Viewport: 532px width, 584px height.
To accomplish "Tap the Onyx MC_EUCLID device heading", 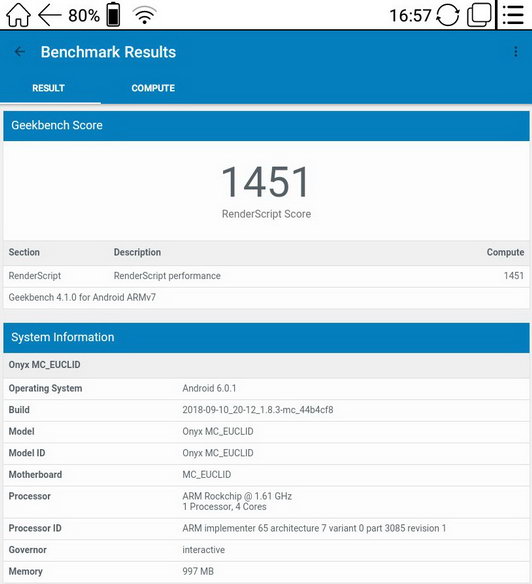I will 44,365.
